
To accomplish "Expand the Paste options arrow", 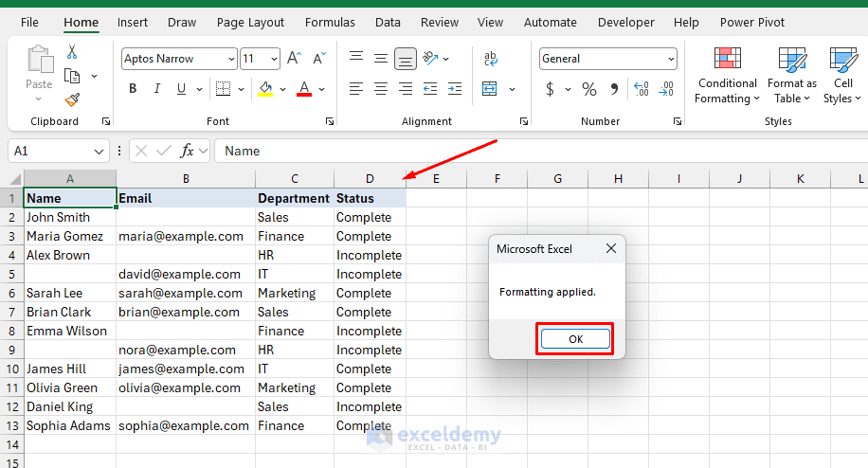I will [38, 99].
